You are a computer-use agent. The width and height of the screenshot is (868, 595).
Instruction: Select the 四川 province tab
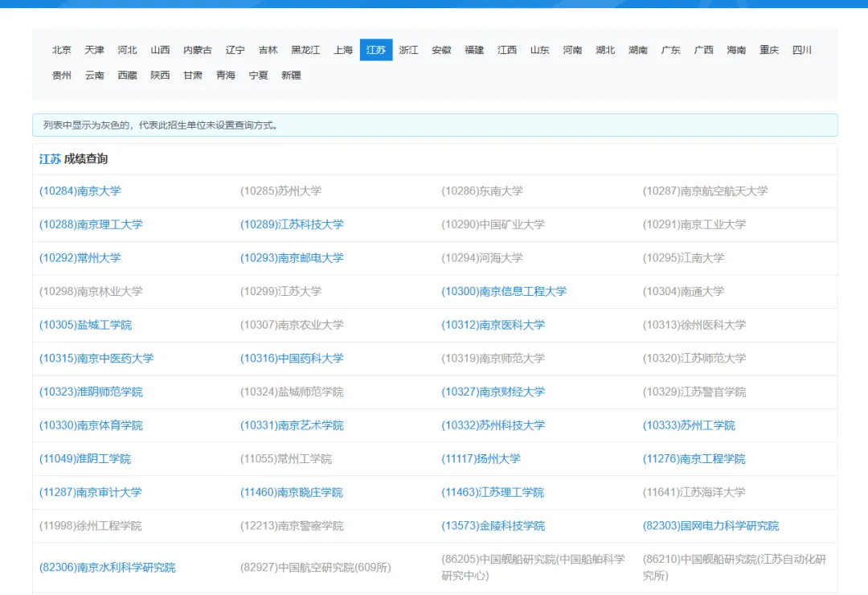[801, 50]
